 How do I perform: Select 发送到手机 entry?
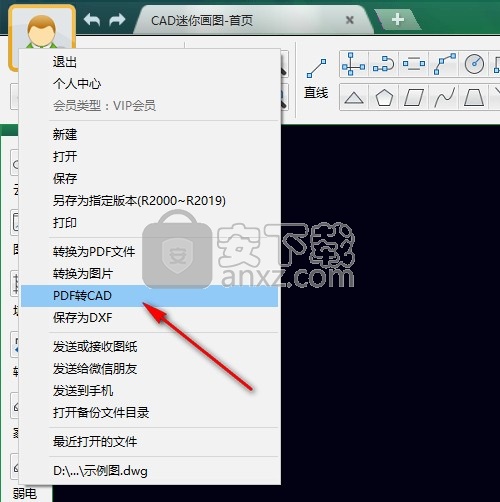tap(149, 391)
